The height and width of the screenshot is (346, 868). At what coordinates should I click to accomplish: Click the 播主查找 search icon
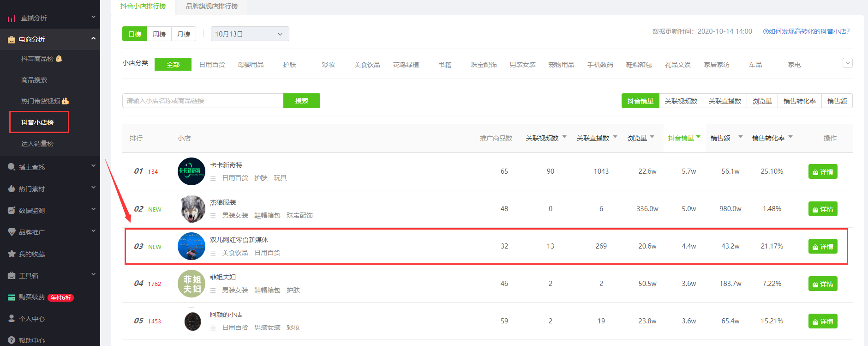(x=12, y=167)
